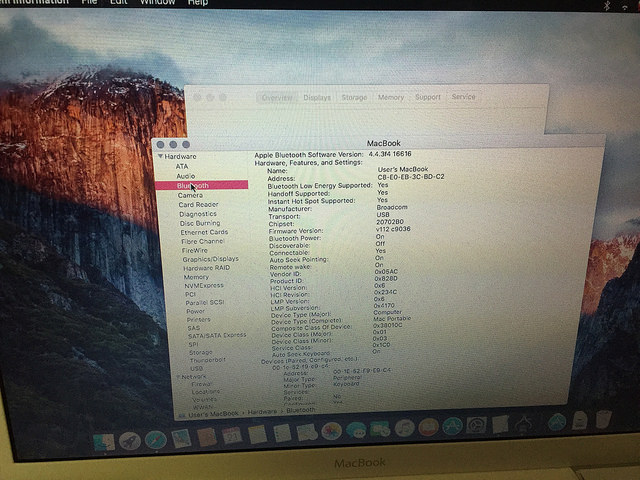Select Diagnostics in Hardware list
Image resolution: width=640 pixels, height=480 pixels.
pos(198,214)
